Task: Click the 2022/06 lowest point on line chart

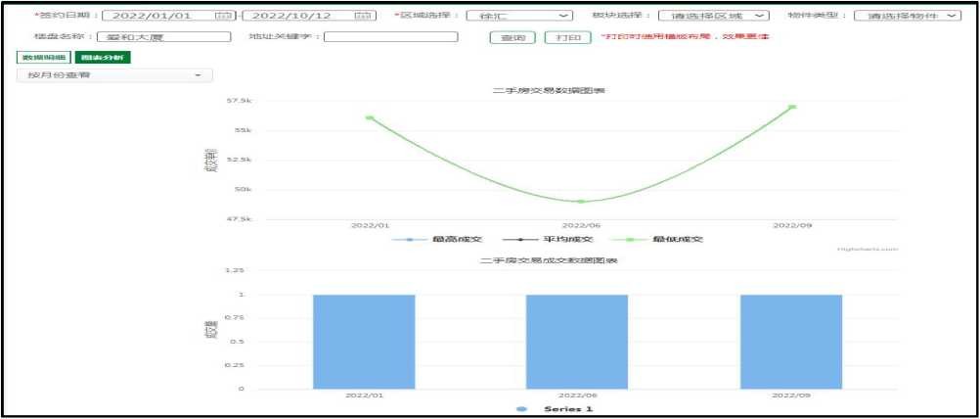Action: pos(581,202)
